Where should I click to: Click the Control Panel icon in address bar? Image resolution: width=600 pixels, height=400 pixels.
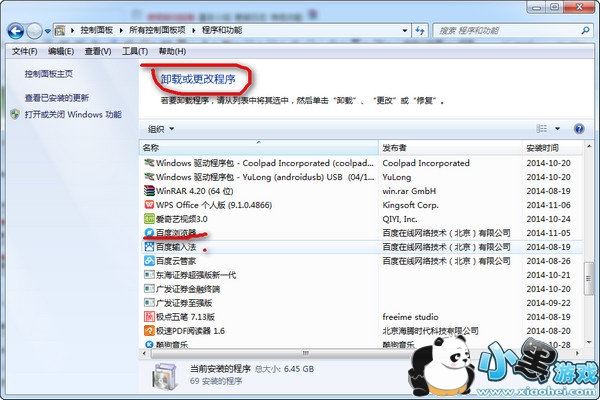click(60, 30)
